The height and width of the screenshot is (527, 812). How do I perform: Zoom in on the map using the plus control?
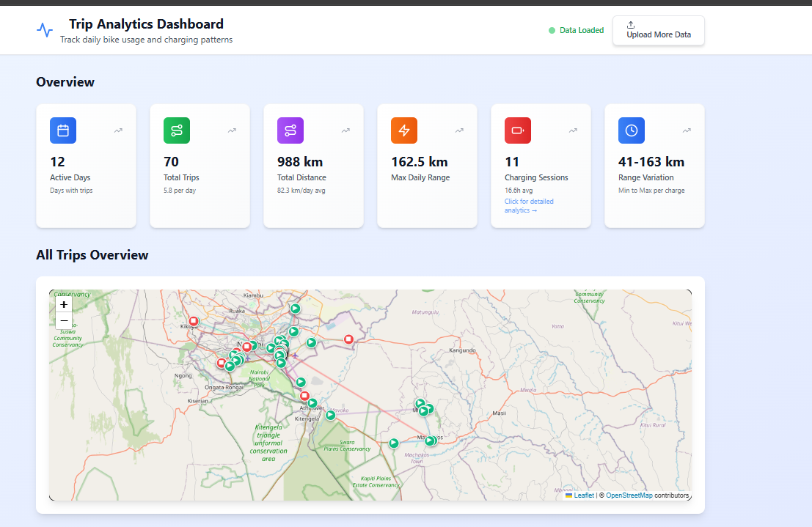point(63,303)
